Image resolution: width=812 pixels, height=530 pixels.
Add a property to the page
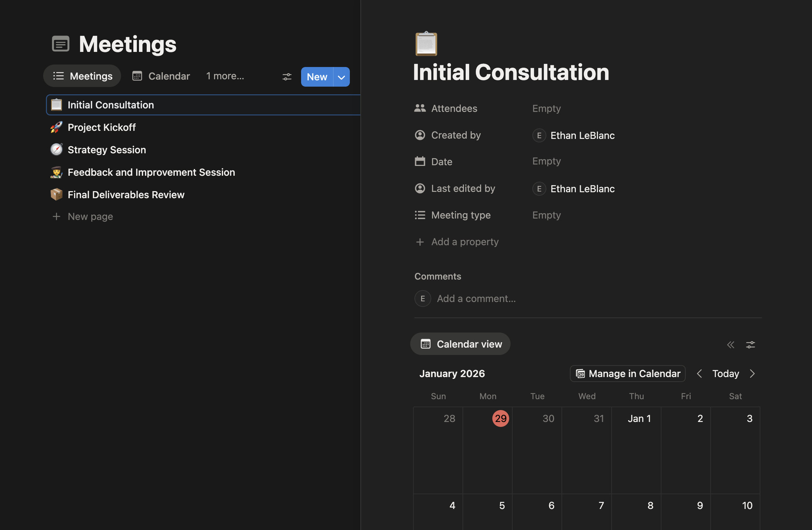pos(464,242)
